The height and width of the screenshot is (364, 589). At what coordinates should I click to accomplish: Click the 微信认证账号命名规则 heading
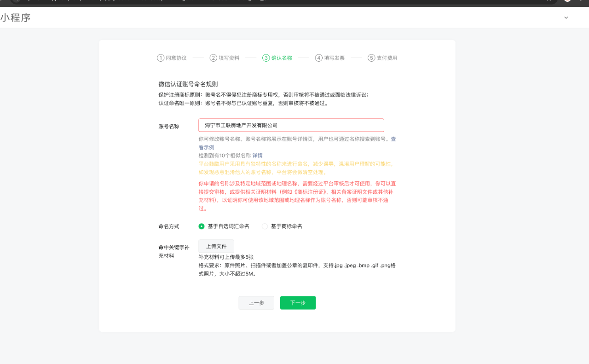188,84
